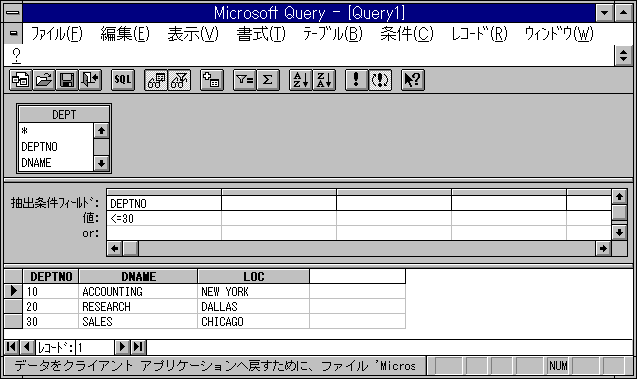Sort descending with the Z-A icon
Viewport: 637px width, 379px height.
pos(324,80)
